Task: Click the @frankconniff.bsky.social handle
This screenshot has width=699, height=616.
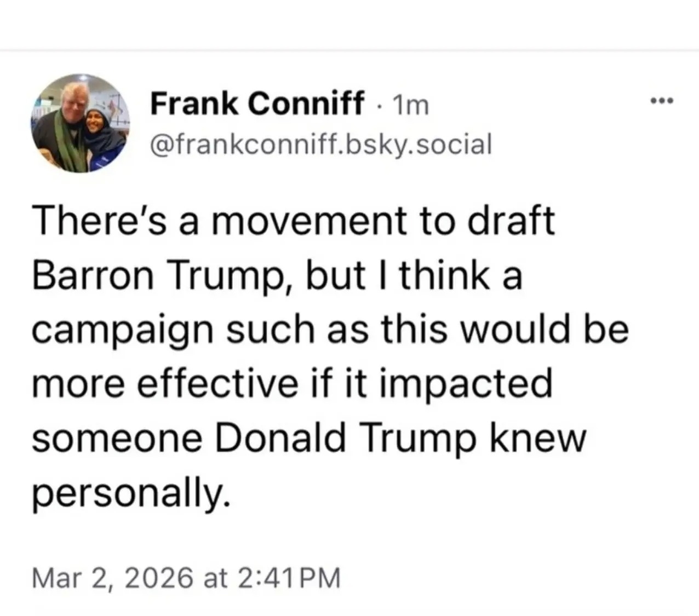Action: (x=320, y=145)
